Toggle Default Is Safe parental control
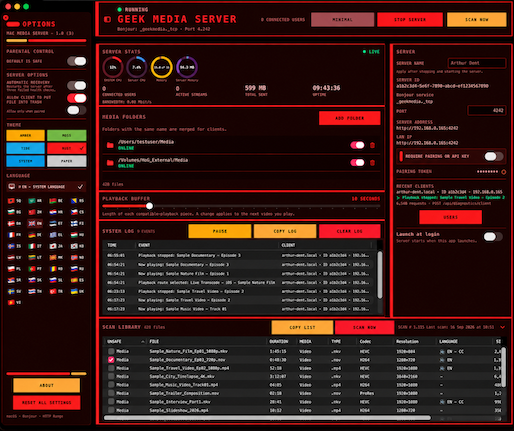This screenshot has height=431, width=514. 77,61
